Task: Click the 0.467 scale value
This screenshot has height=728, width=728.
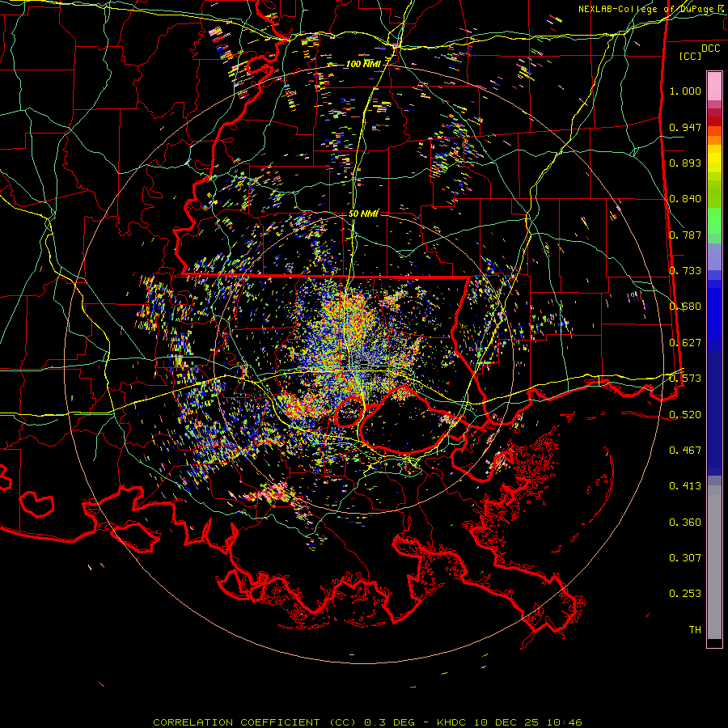Action: pyautogui.click(x=685, y=451)
